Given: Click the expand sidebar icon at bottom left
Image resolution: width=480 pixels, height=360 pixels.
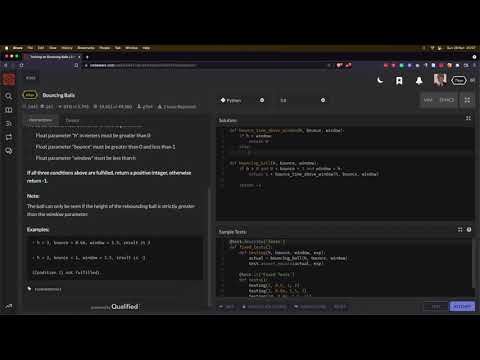Looking at the screenshot, I should pos(9,306).
